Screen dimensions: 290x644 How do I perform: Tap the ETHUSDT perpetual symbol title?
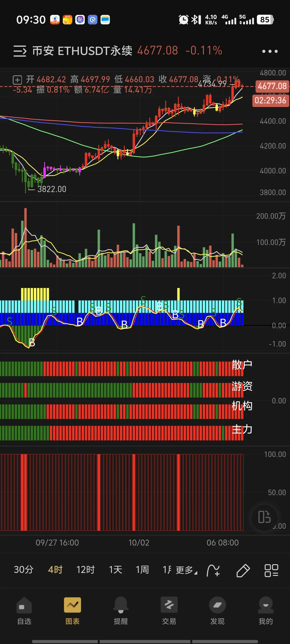pyautogui.click(x=82, y=51)
